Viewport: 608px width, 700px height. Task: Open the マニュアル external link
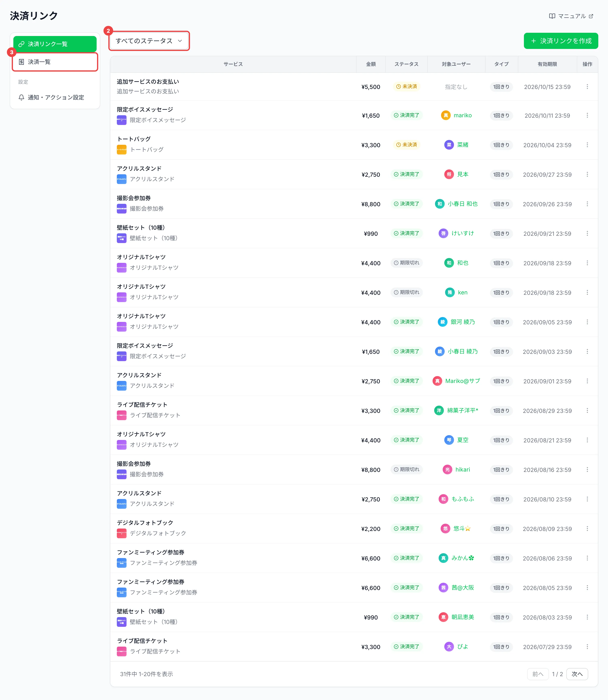[571, 16]
